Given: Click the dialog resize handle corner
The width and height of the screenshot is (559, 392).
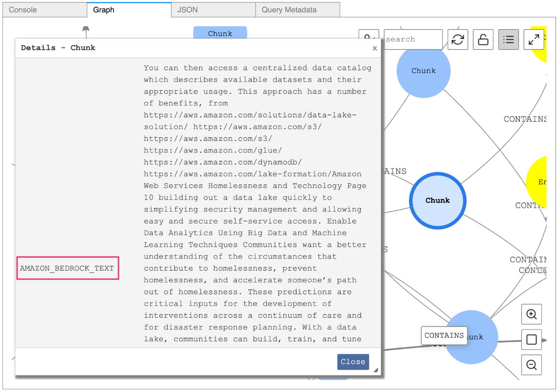Looking at the screenshot, I should click(376, 370).
